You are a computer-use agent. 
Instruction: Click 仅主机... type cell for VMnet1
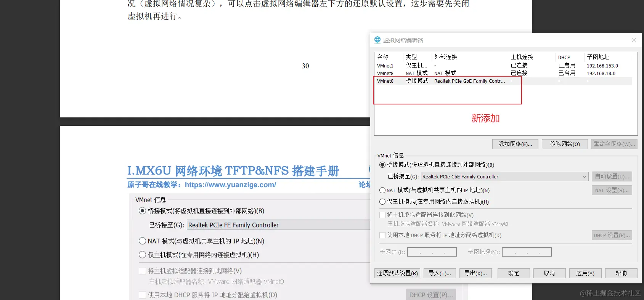tap(416, 66)
